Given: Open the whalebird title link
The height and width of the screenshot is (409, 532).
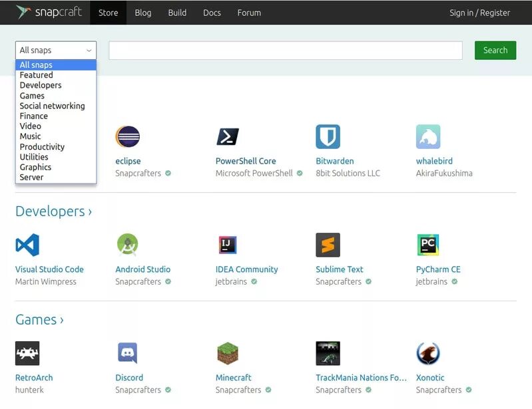Looking at the screenshot, I should tap(434, 161).
